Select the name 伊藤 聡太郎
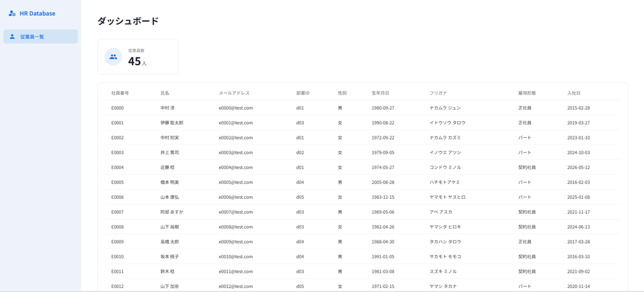This screenshot has height=292, width=644. (172, 123)
